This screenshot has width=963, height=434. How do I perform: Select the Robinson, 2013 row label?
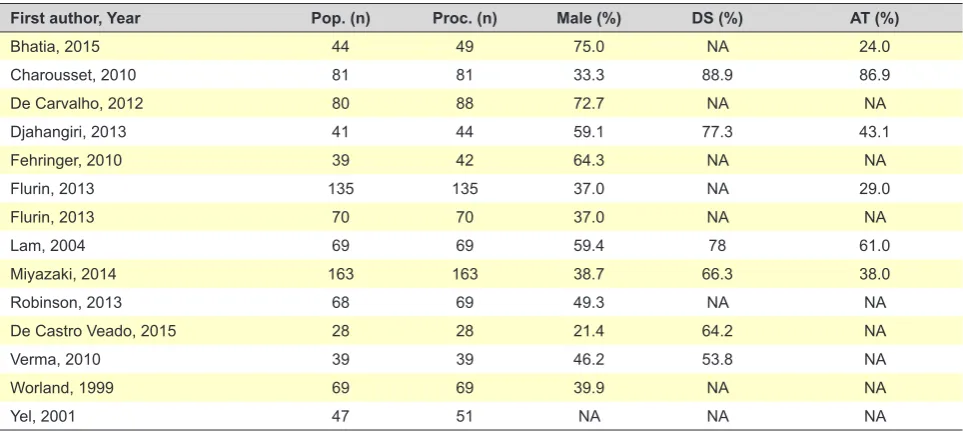(x=66, y=303)
